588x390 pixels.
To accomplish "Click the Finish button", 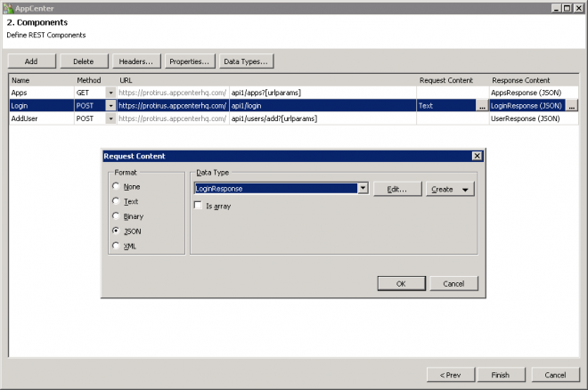I will (501, 375).
